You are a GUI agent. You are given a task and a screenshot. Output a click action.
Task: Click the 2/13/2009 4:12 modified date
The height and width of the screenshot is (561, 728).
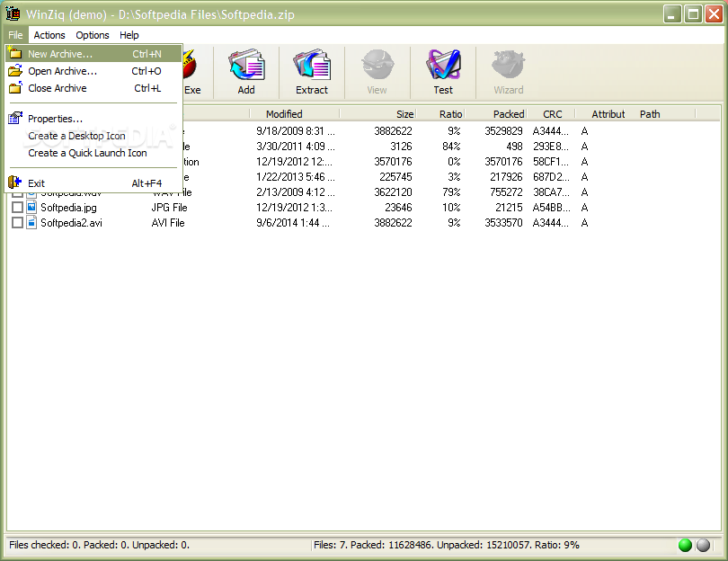point(296,192)
